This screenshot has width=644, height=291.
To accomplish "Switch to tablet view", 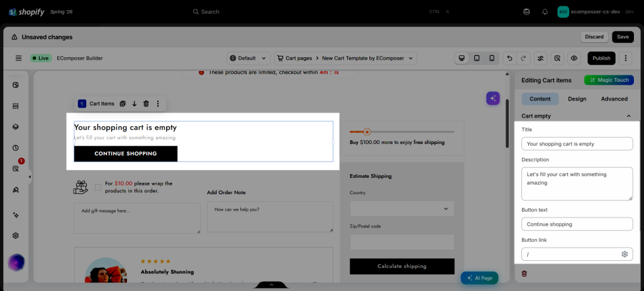I will [477, 58].
